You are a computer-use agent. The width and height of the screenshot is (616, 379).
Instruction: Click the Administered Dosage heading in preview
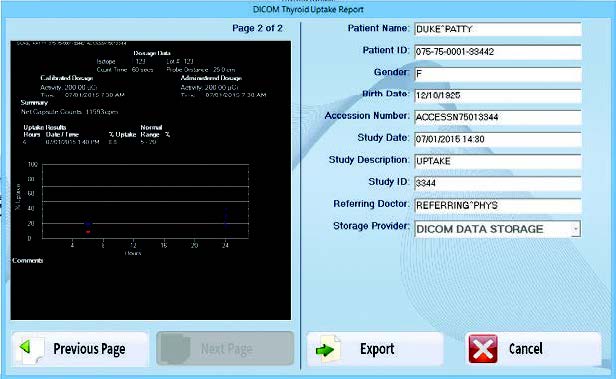pyautogui.click(x=211, y=78)
